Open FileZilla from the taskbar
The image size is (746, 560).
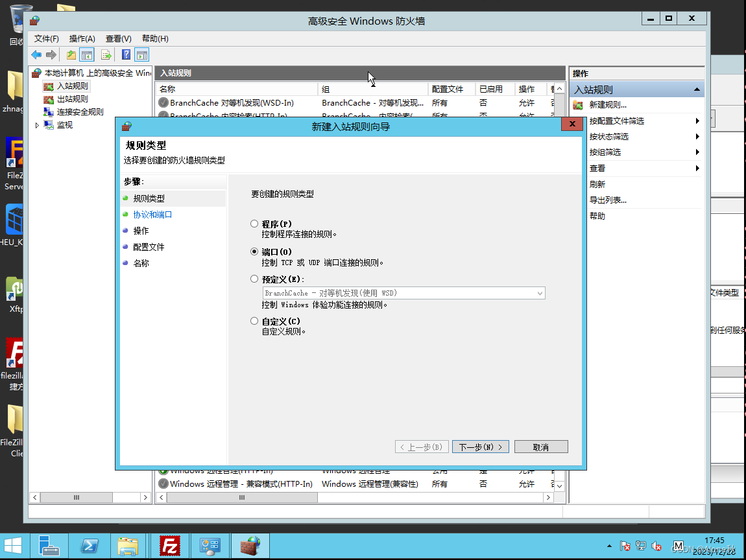(169, 546)
